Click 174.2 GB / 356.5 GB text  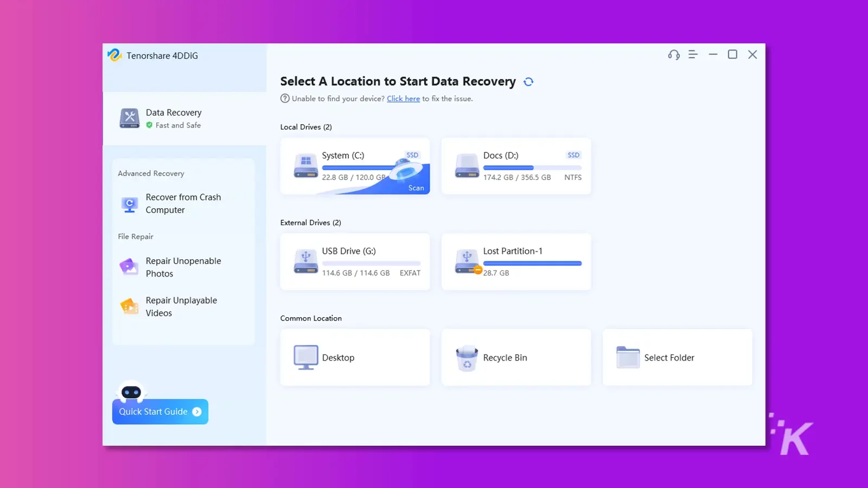pos(517,177)
